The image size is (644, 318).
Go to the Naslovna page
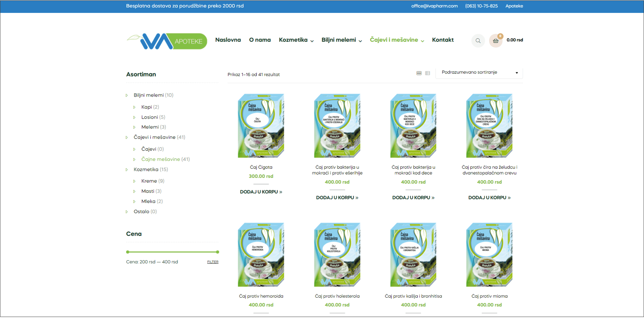228,40
